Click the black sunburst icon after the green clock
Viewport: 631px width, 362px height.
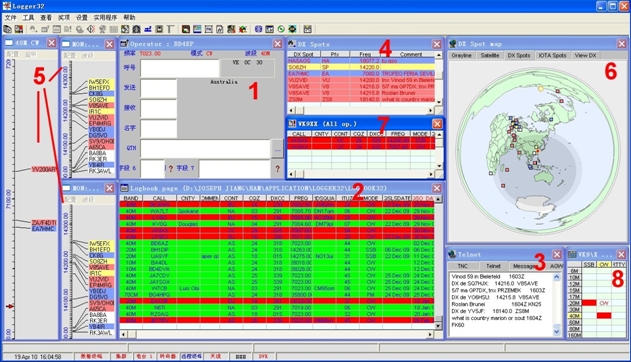point(293,29)
